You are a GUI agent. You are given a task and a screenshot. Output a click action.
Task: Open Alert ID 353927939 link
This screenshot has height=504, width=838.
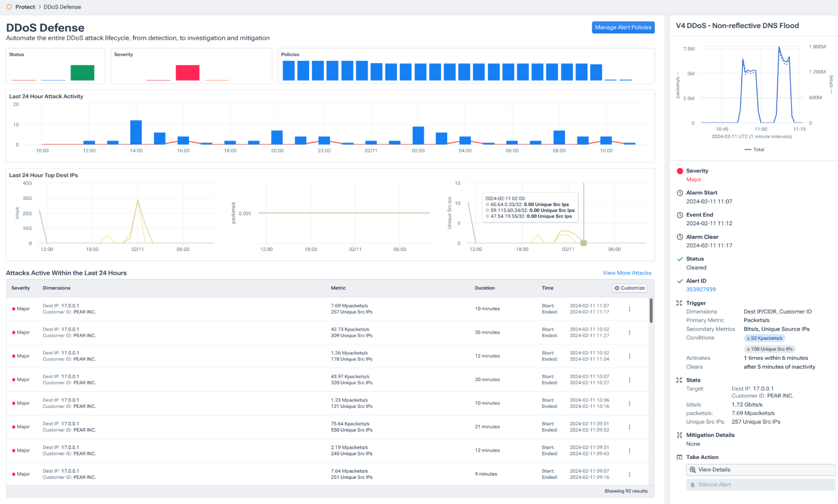coord(701,289)
